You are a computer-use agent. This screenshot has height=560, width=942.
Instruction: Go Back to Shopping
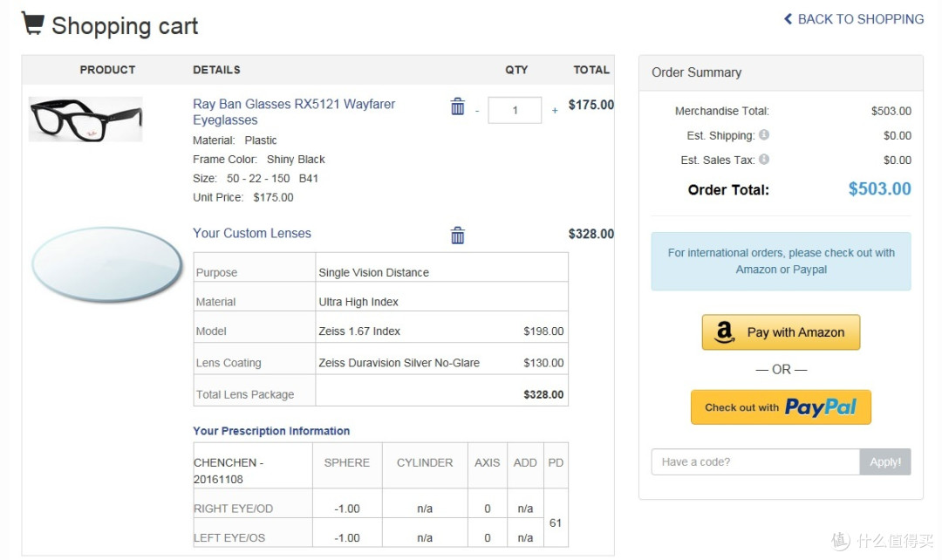coord(860,19)
